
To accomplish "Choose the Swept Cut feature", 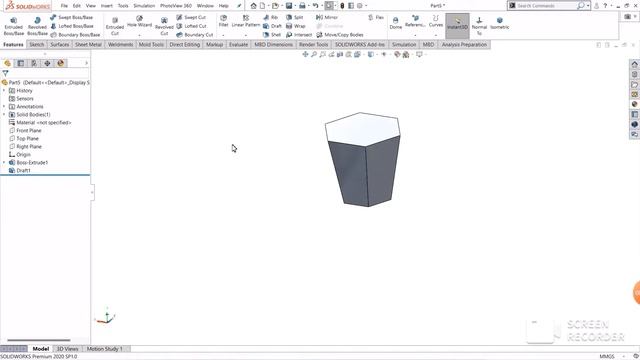I will [191, 18].
